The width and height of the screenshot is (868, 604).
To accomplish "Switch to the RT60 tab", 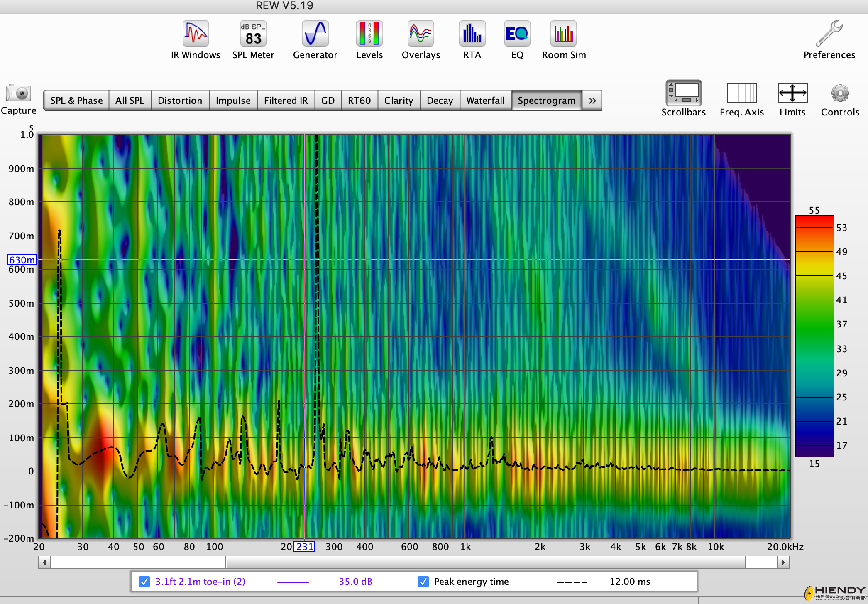I will tap(359, 101).
